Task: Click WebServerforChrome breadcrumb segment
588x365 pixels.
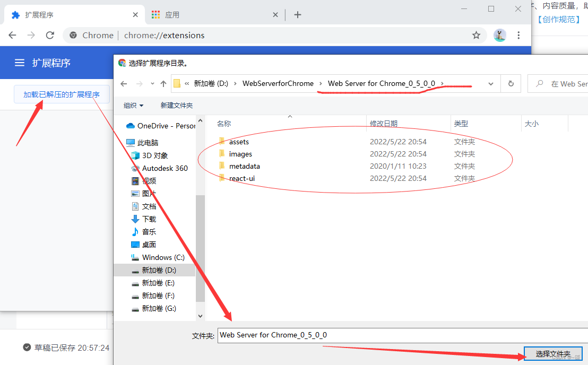Action: (278, 84)
